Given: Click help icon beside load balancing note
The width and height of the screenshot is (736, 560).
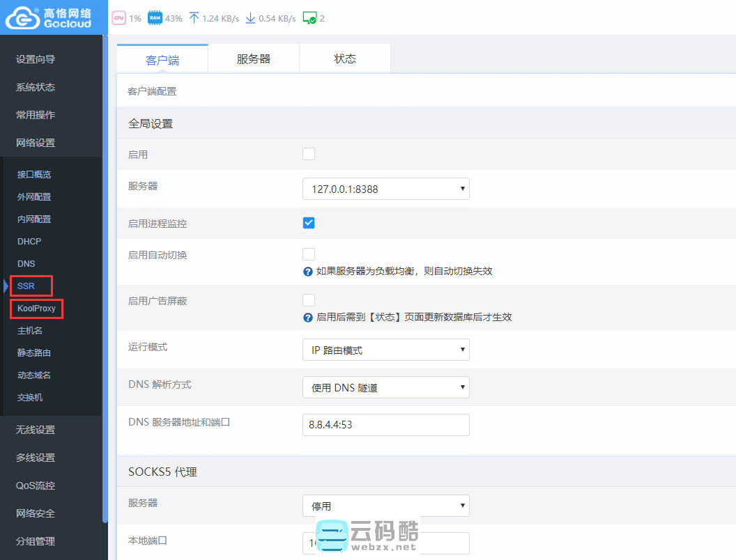Looking at the screenshot, I should pyautogui.click(x=307, y=272).
